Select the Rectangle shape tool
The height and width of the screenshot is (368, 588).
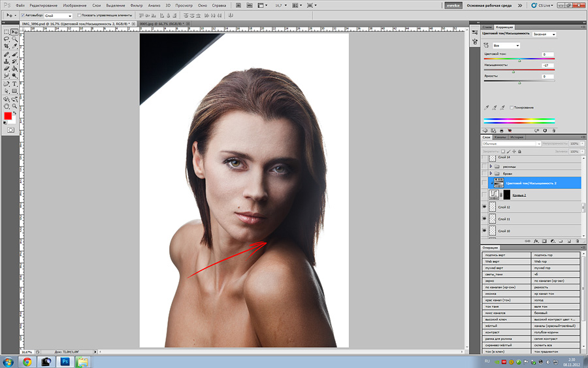click(14, 91)
